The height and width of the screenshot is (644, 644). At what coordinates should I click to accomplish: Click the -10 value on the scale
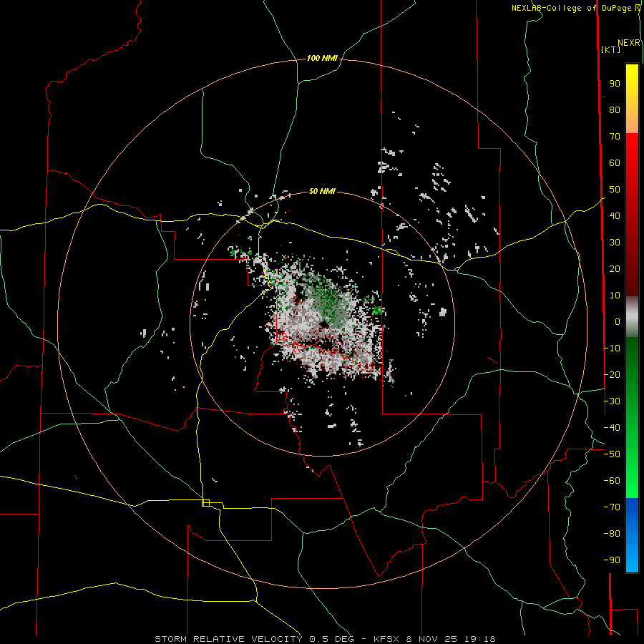pos(612,348)
